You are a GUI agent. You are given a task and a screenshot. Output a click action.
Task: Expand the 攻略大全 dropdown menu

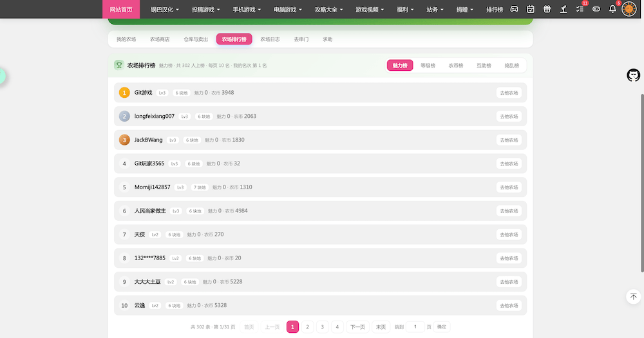[x=328, y=10]
